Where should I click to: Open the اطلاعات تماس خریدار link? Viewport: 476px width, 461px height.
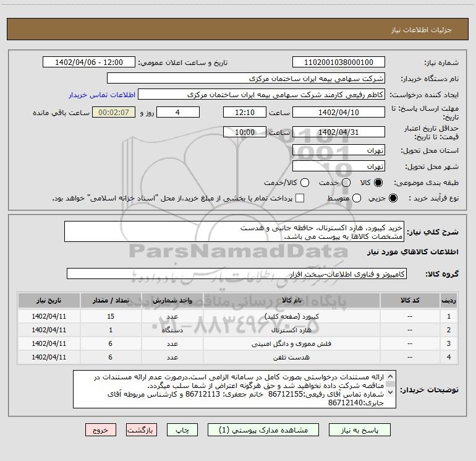pyautogui.click(x=102, y=95)
